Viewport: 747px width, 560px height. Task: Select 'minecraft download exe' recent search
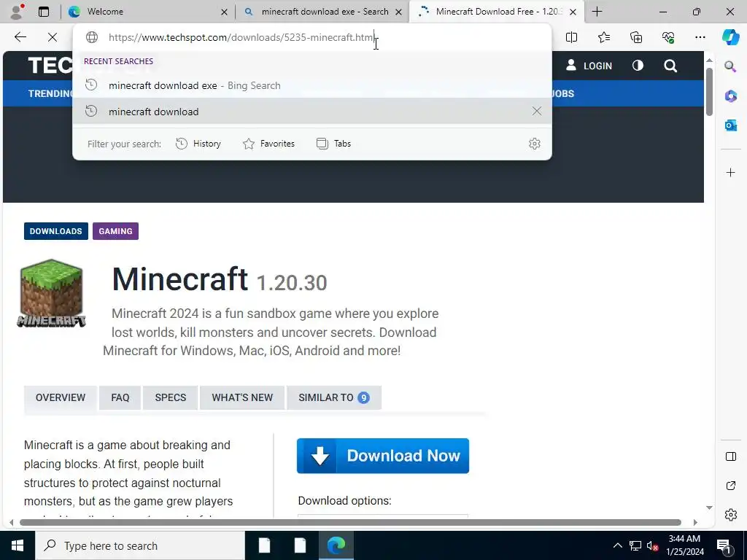[312, 85]
